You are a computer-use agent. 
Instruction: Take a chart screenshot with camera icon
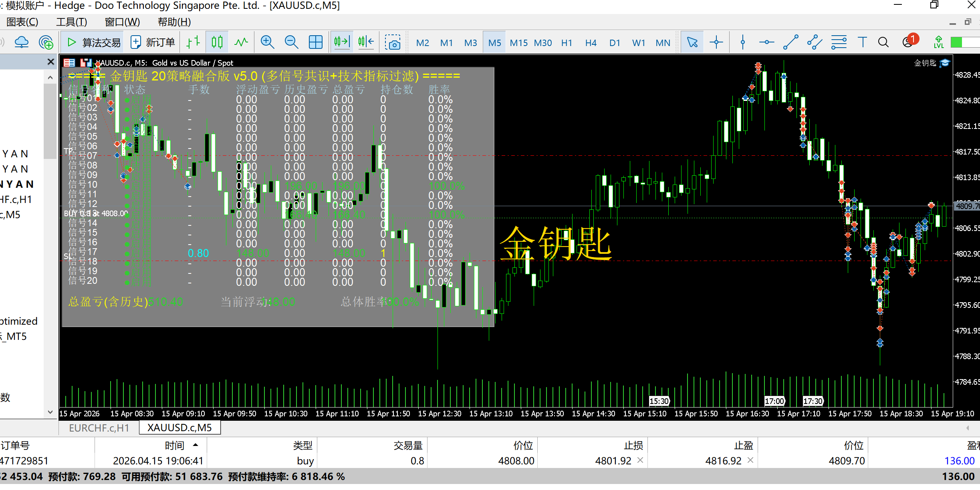click(393, 42)
